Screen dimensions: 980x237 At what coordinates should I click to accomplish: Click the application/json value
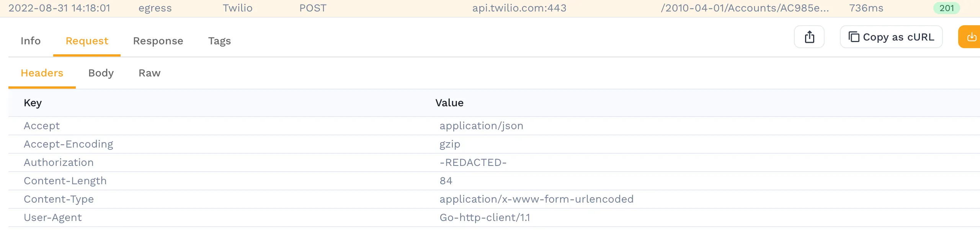481,126
